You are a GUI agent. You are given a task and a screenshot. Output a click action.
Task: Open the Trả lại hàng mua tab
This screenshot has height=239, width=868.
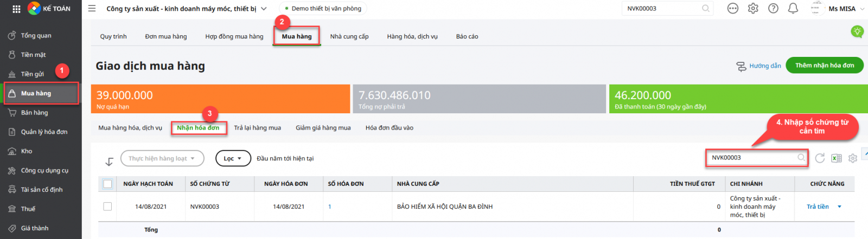pyautogui.click(x=257, y=128)
